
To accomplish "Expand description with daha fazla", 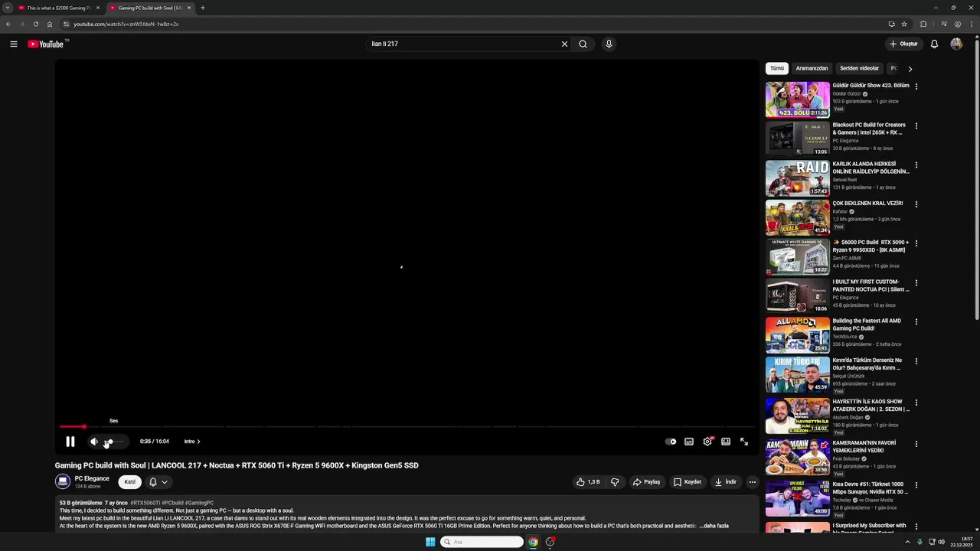I will [716, 526].
